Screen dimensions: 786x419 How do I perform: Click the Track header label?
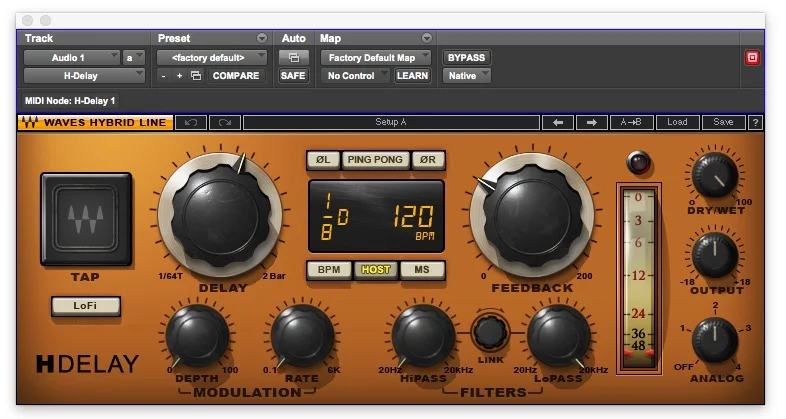click(39, 38)
